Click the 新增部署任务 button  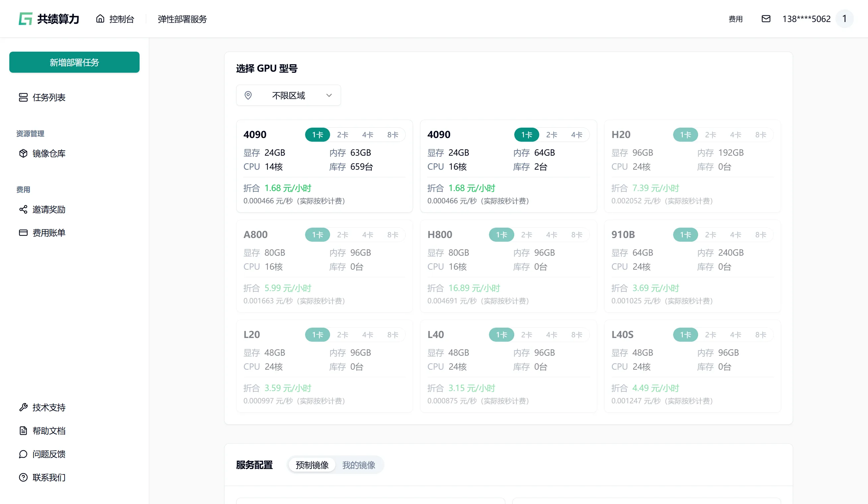tap(74, 62)
